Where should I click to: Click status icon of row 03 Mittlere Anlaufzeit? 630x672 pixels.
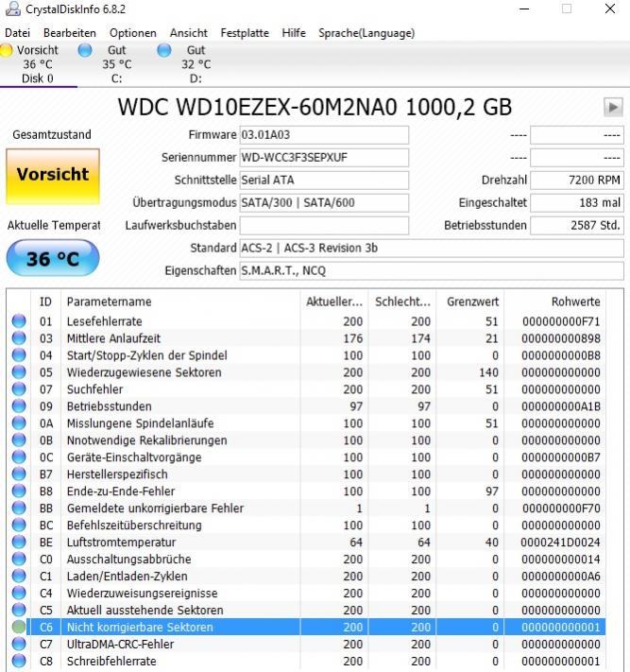click(x=19, y=338)
